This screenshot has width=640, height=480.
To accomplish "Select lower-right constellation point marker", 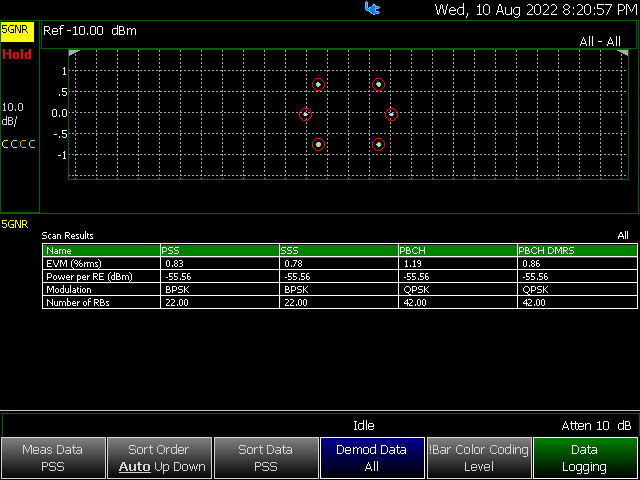I will (378, 144).
